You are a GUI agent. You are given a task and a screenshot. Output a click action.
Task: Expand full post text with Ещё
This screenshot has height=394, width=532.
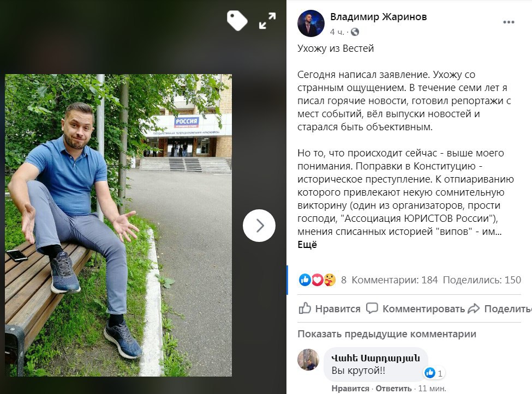307,245
